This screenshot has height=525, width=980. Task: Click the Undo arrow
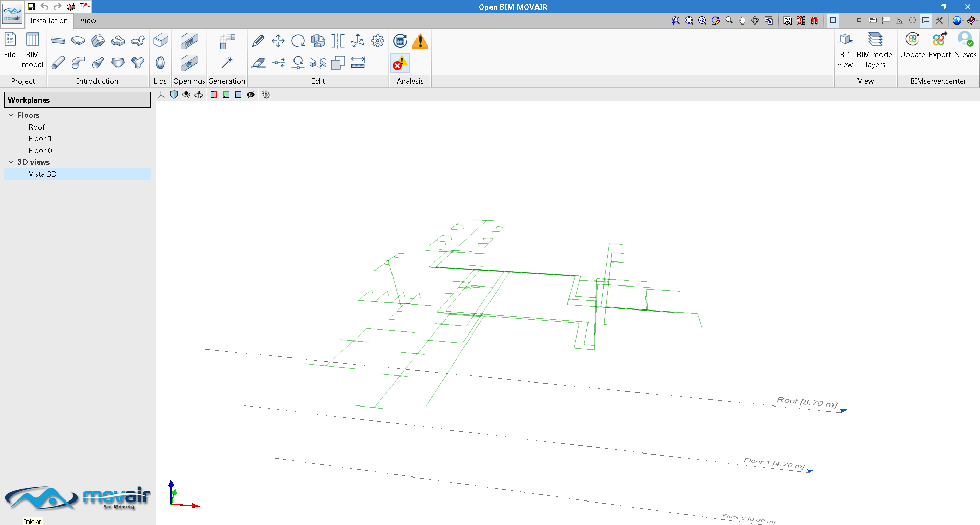[44, 7]
